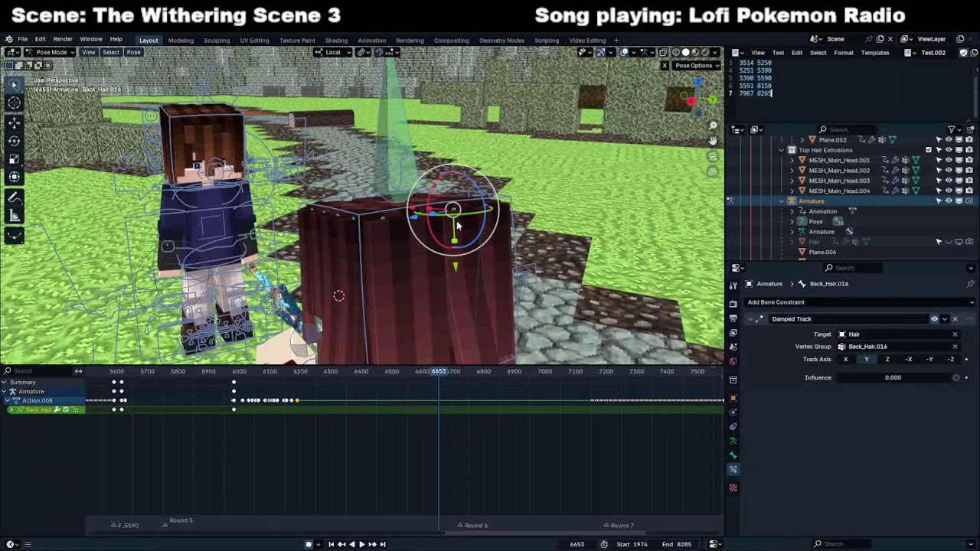Open the Physics properties tab
This screenshot has height=551, width=980.
coord(733,412)
